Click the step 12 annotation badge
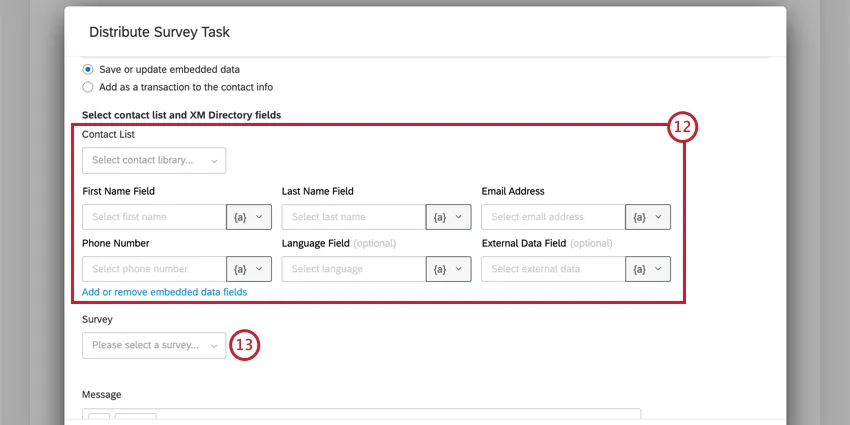 pos(683,128)
